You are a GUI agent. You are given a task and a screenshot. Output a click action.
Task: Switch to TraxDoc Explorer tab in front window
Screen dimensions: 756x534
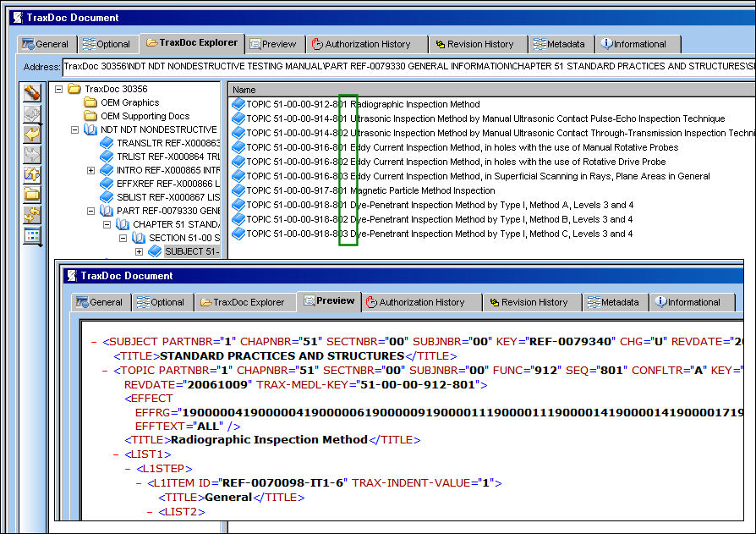[245, 302]
